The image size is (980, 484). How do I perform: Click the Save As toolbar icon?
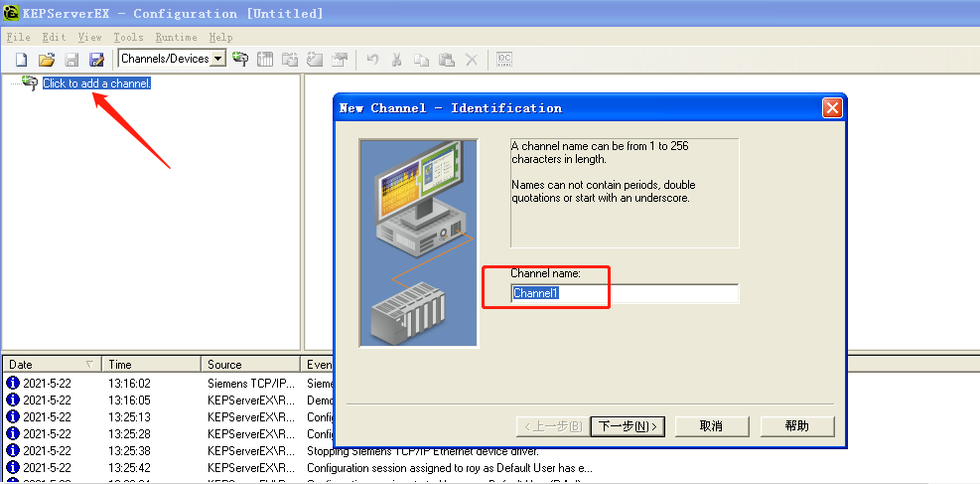[x=96, y=59]
